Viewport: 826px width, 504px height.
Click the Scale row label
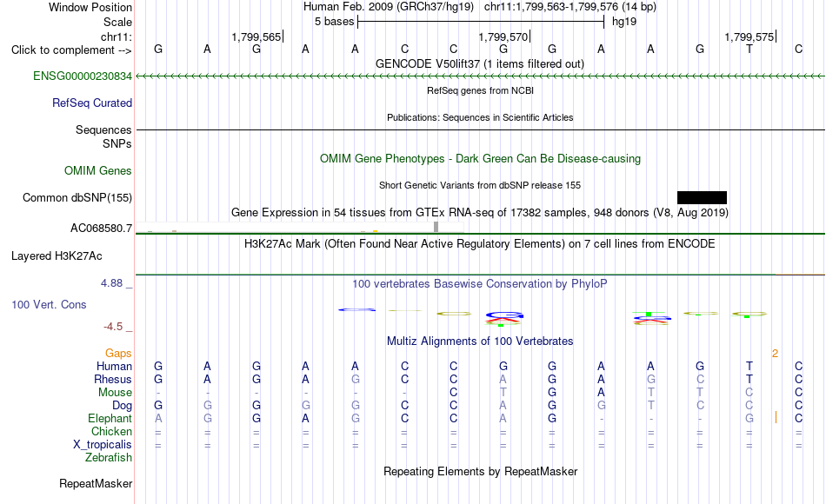click(117, 22)
